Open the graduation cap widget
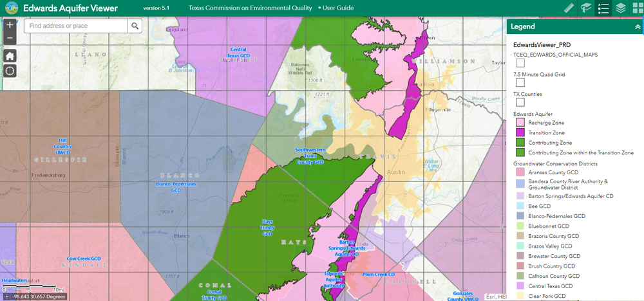The height and width of the screenshot is (301, 644). pyautogui.click(x=586, y=8)
